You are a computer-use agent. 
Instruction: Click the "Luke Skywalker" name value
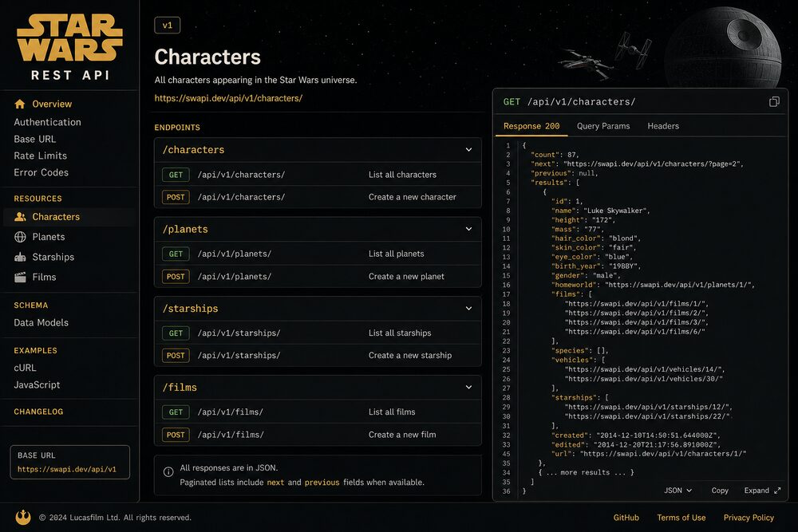pos(615,211)
